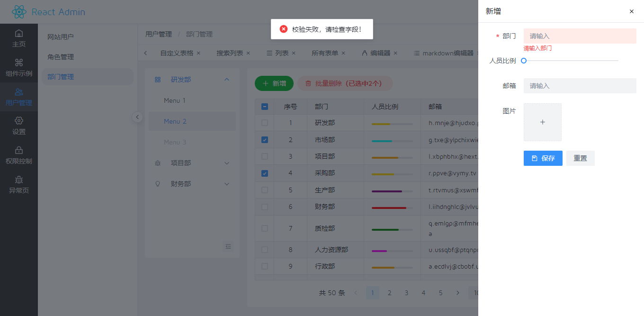Uncheck the 市场部 row checkbox
Image resolution: width=644 pixels, height=316 pixels.
click(264, 139)
